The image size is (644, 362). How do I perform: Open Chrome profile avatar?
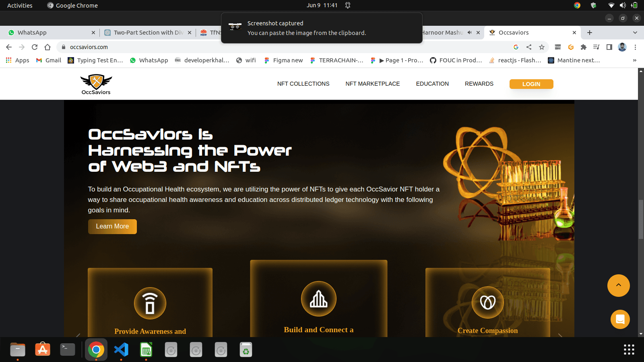pos(622,47)
